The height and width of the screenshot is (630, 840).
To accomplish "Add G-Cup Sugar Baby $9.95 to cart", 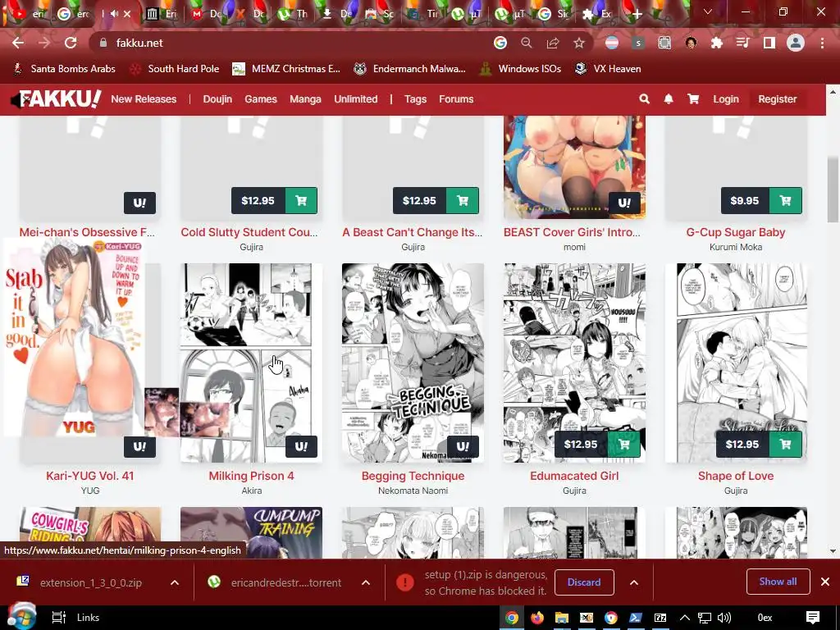I will (785, 200).
